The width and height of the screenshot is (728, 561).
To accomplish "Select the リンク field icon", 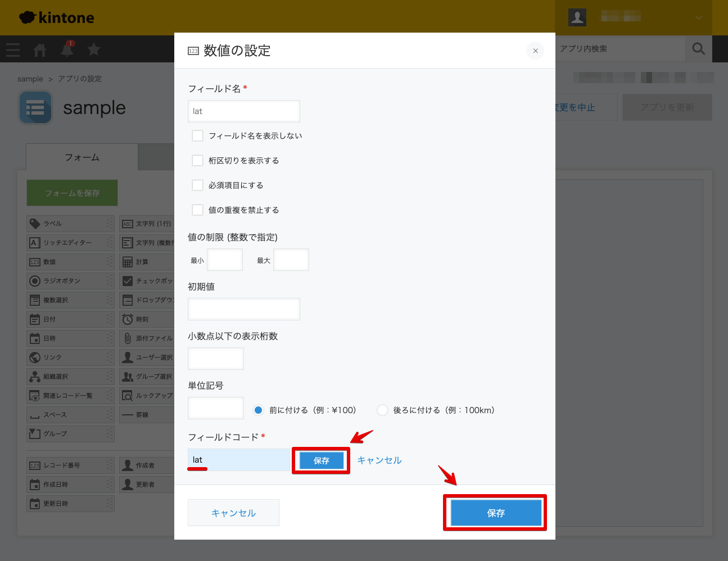I will (35, 358).
